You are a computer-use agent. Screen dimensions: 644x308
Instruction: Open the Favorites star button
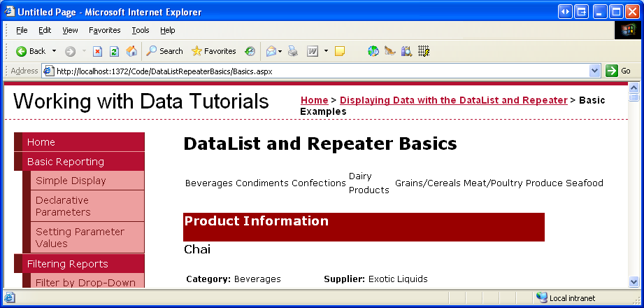coord(213,51)
